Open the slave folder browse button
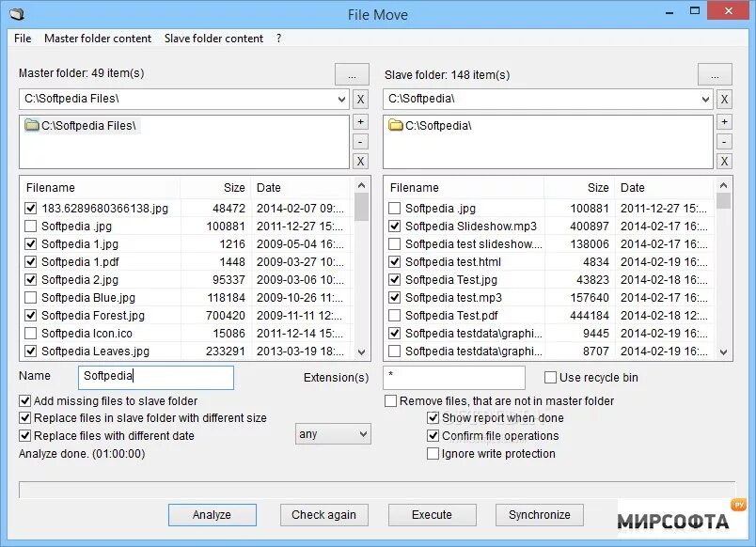 [x=715, y=74]
